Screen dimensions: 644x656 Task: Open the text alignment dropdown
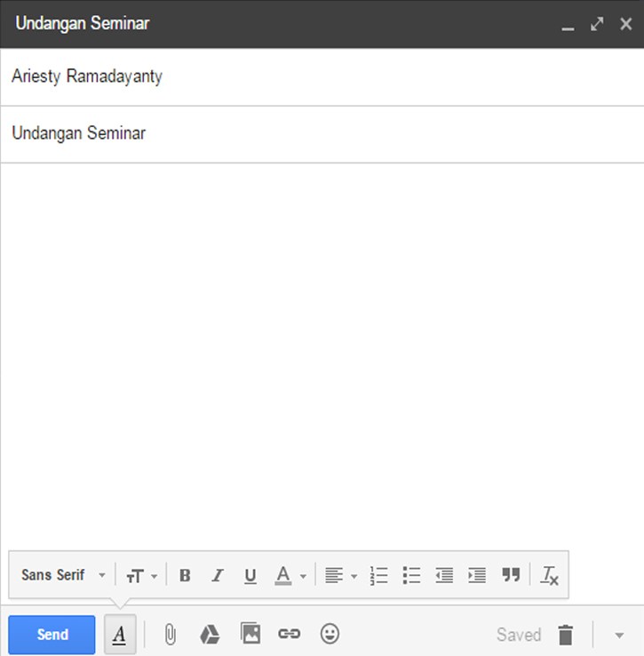coord(341,576)
